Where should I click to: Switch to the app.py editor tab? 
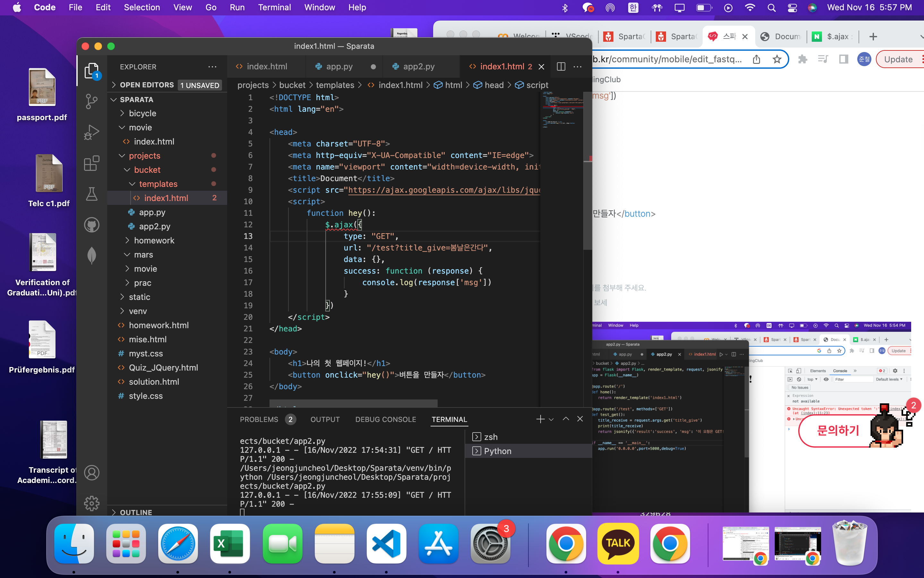[x=344, y=66]
